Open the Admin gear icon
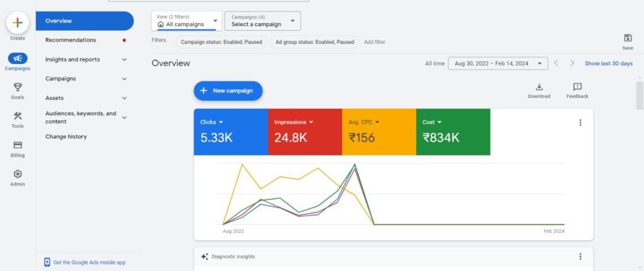 [18, 174]
